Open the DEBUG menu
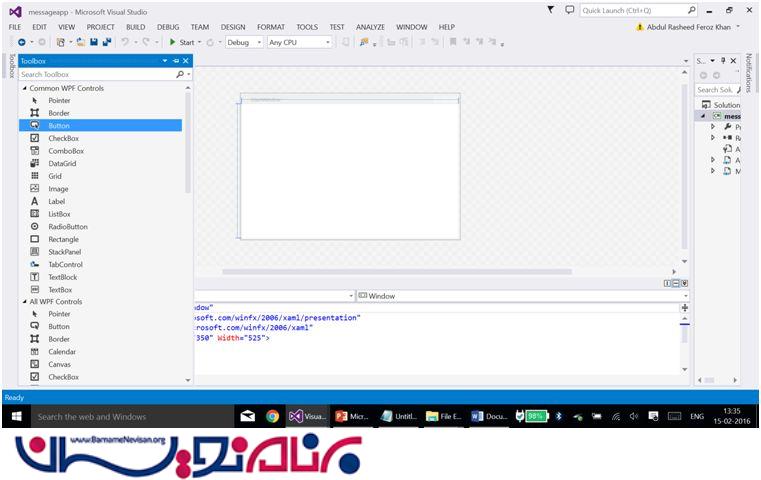Viewport: 761px width, 480px height. pos(168,27)
